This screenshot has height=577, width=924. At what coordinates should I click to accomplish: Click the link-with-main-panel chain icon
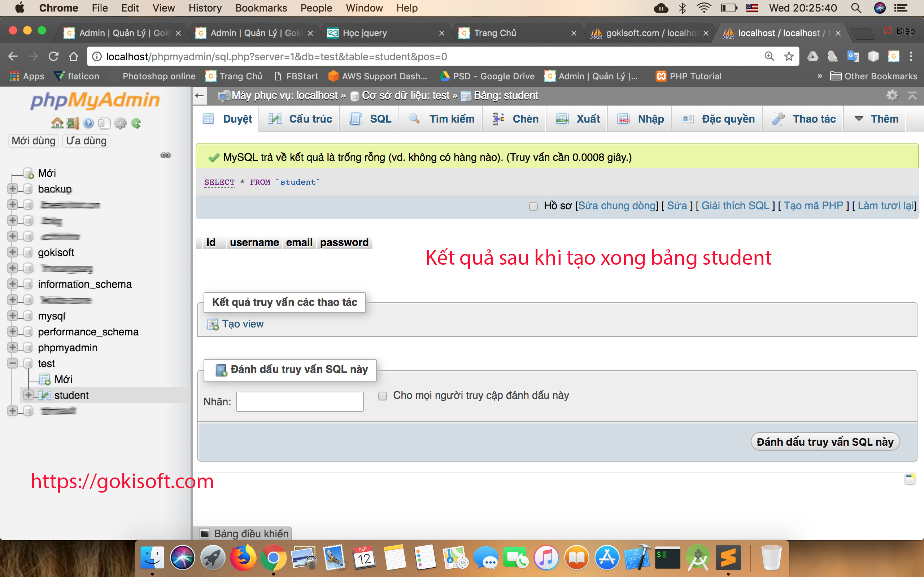click(166, 155)
